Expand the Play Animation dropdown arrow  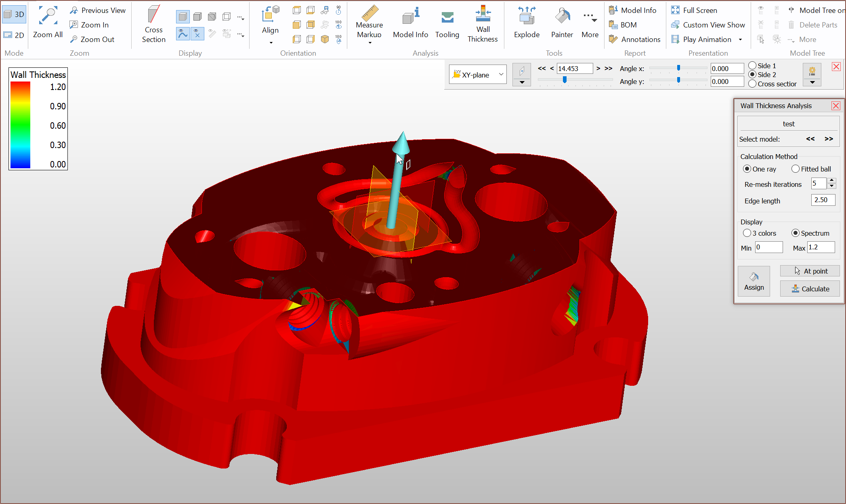point(740,40)
